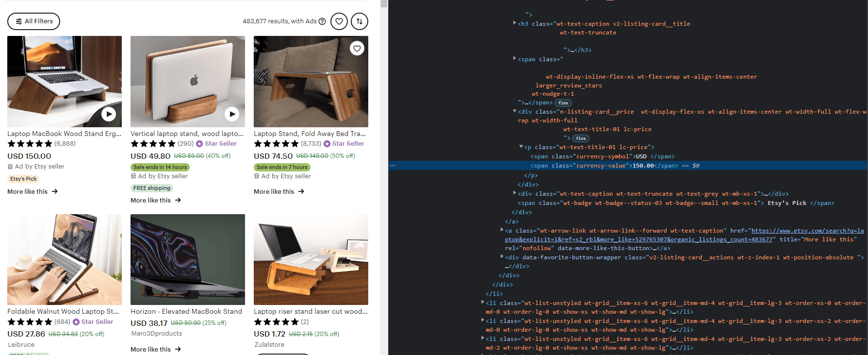Click More like this under USD 150.00 listing
The width and height of the screenshot is (868, 355).
[33, 192]
